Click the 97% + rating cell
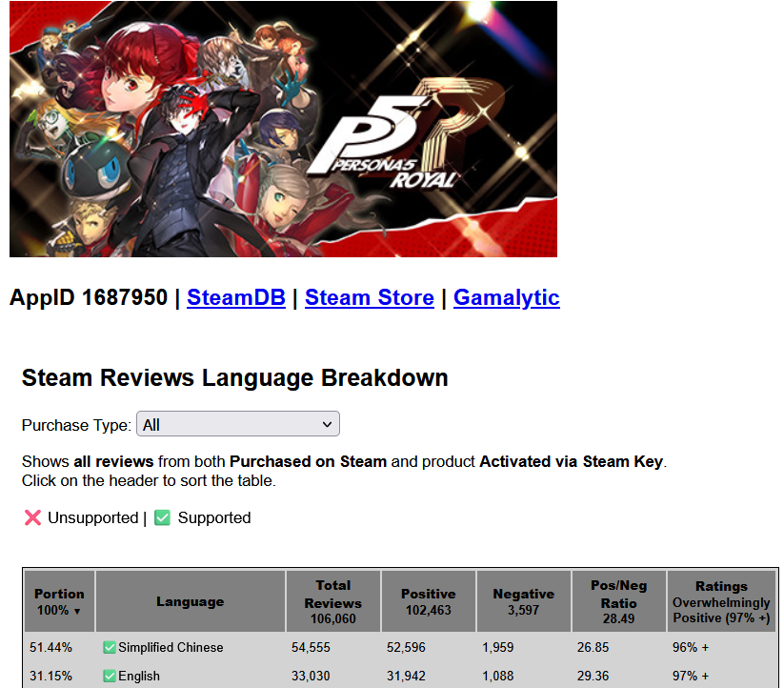 [721, 676]
